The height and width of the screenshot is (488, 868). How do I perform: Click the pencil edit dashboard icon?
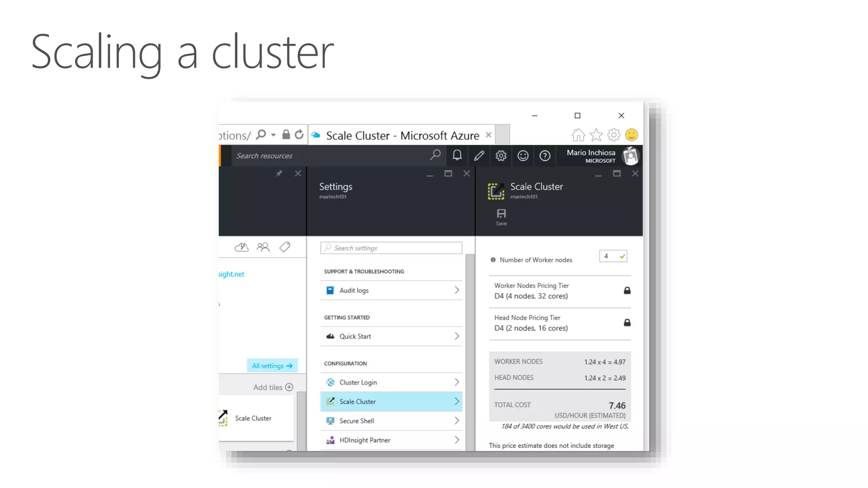(479, 155)
